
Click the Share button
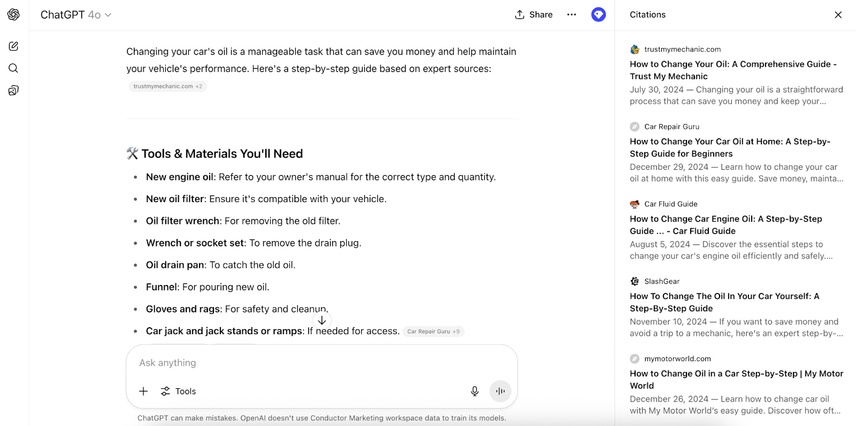coord(534,15)
